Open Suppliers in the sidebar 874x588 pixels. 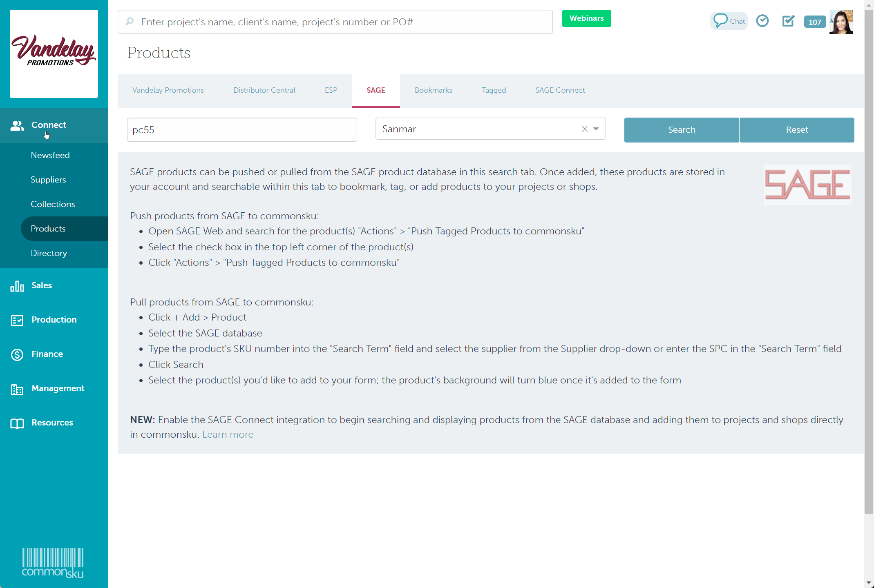[x=48, y=180]
